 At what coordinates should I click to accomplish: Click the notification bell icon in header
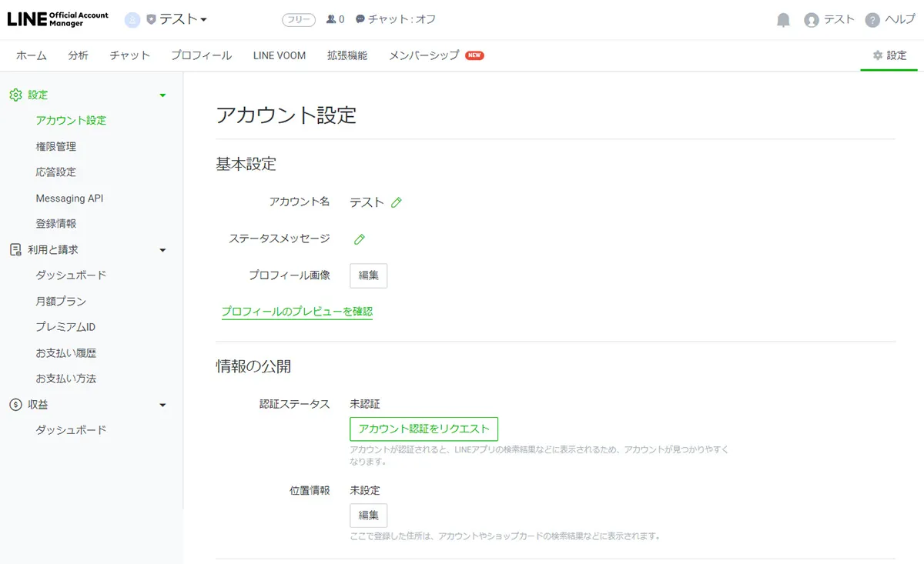782,19
